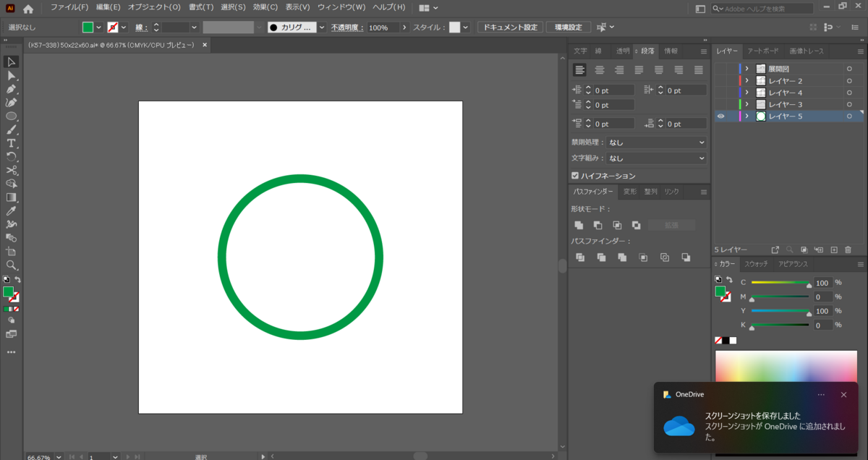Screen dimensions: 868x460
Task: Show レイヤー 4 visibility box
Action: (720, 93)
